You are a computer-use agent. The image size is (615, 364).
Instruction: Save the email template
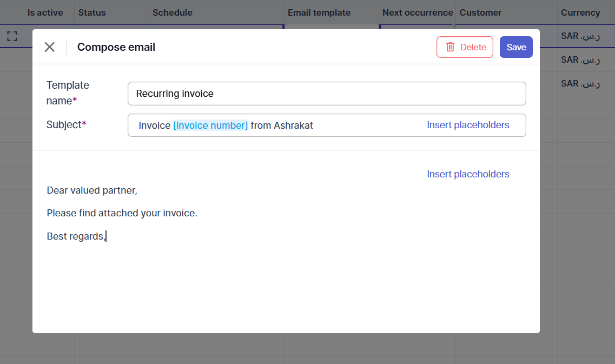516,47
